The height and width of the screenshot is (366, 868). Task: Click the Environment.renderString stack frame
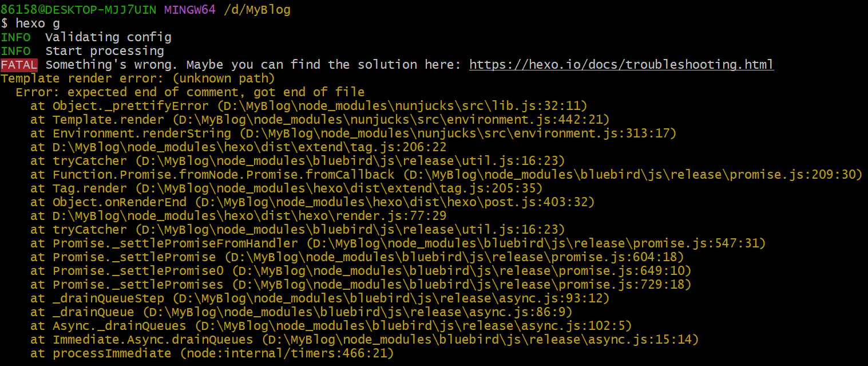(x=354, y=133)
